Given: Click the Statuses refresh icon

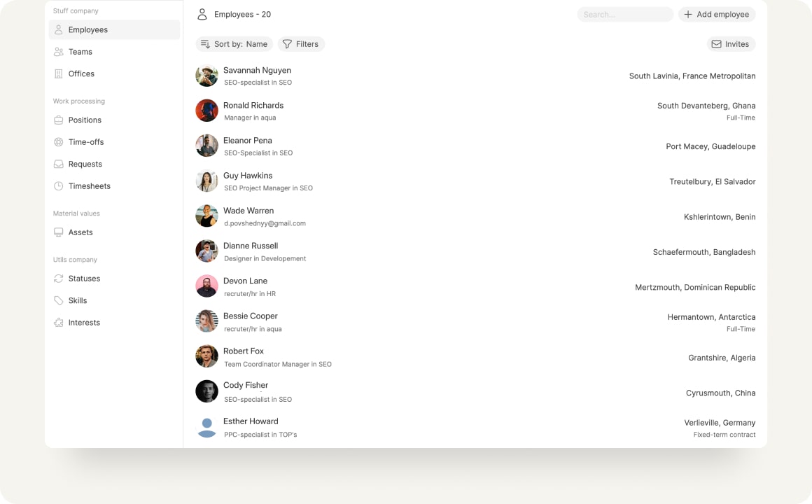Looking at the screenshot, I should [58, 278].
